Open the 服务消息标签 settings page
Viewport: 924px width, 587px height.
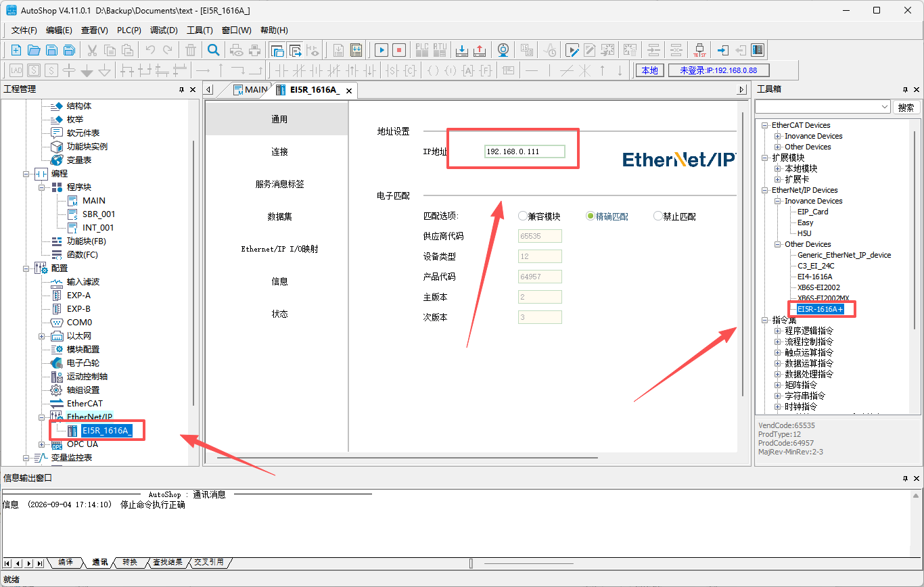click(x=280, y=184)
